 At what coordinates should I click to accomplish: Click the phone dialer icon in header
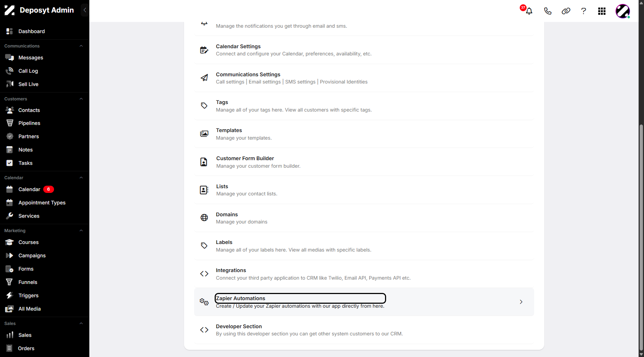pos(547,11)
